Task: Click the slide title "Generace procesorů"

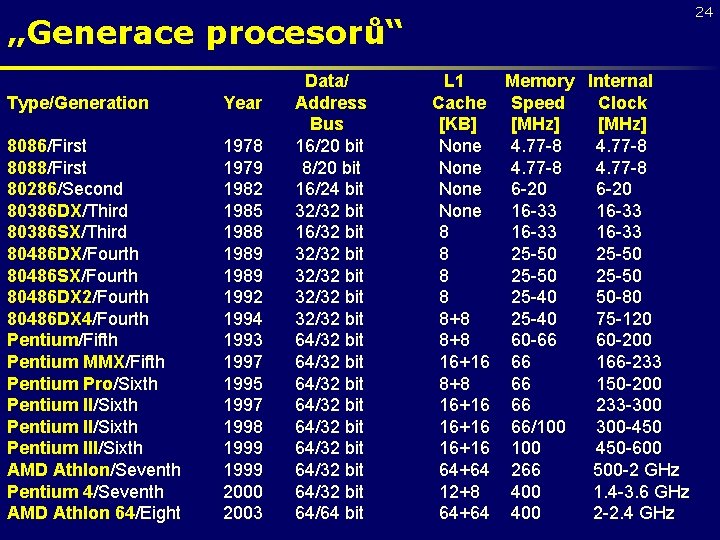Action: (205, 34)
